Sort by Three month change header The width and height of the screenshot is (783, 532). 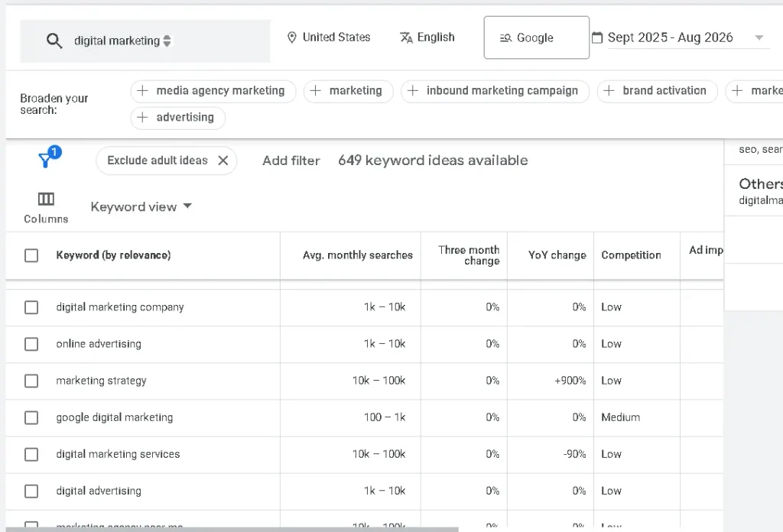click(x=469, y=255)
